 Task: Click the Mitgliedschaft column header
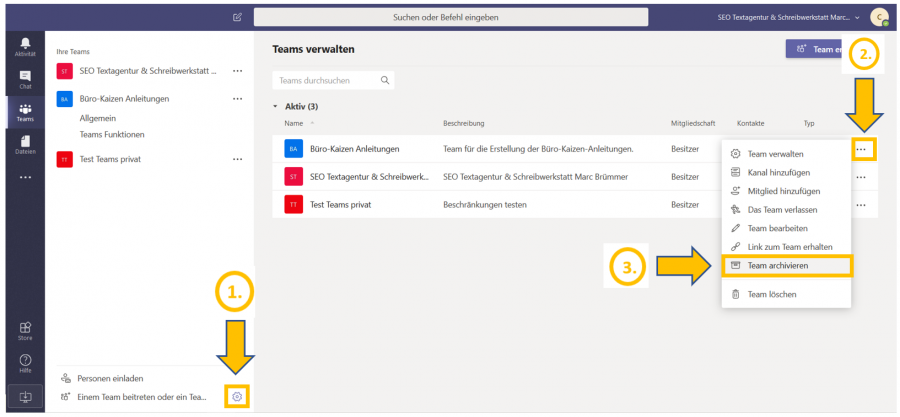(693, 123)
